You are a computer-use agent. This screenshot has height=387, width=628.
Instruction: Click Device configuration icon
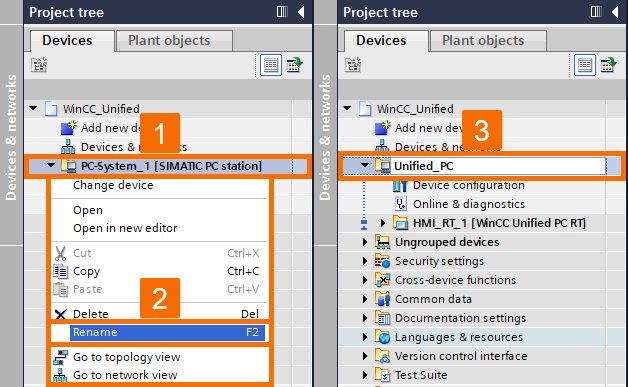(401, 185)
